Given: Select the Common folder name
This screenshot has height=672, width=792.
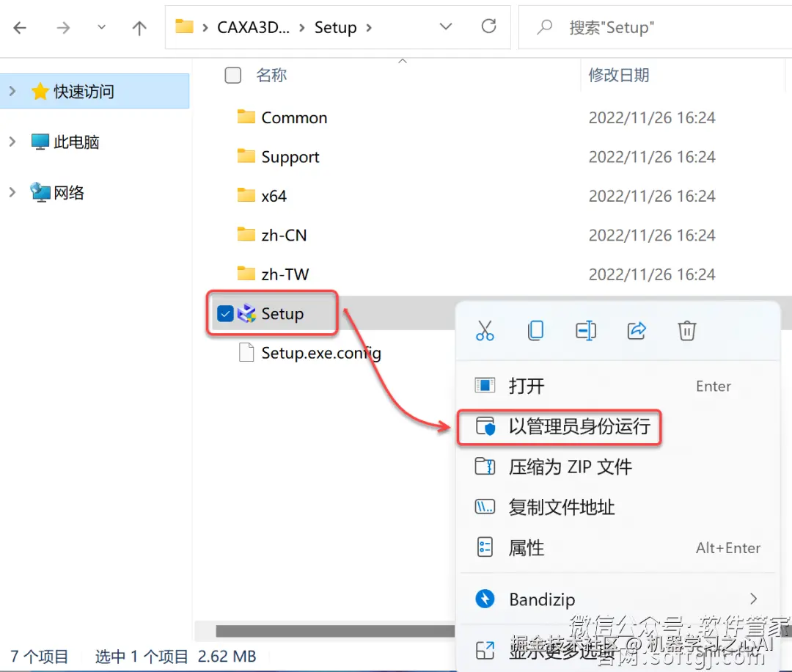Looking at the screenshot, I should point(294,117).
